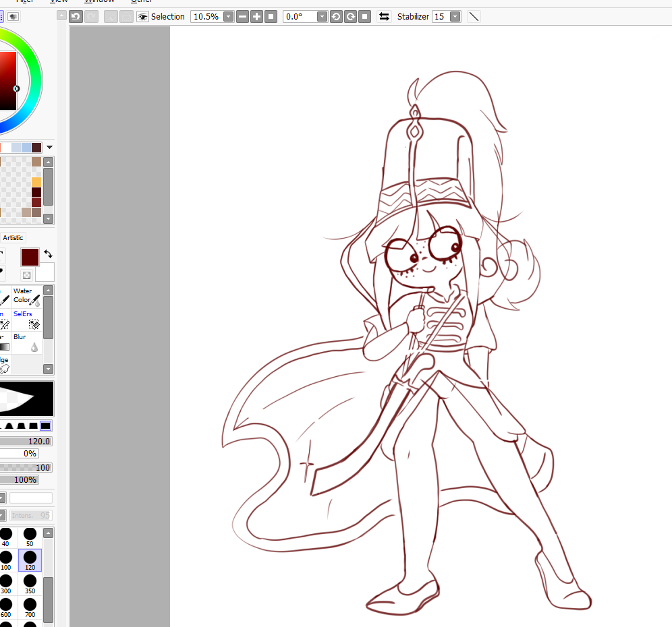Rotate canvas counterclockwise with the rotate icon

click(x=336, y=16)
